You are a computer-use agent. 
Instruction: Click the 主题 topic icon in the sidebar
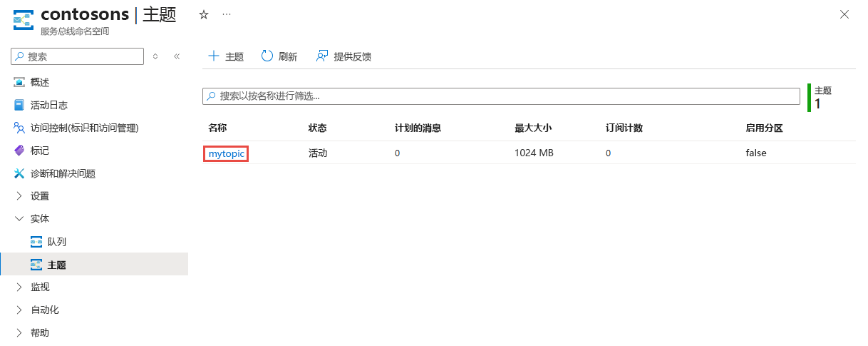pos(36,265)
